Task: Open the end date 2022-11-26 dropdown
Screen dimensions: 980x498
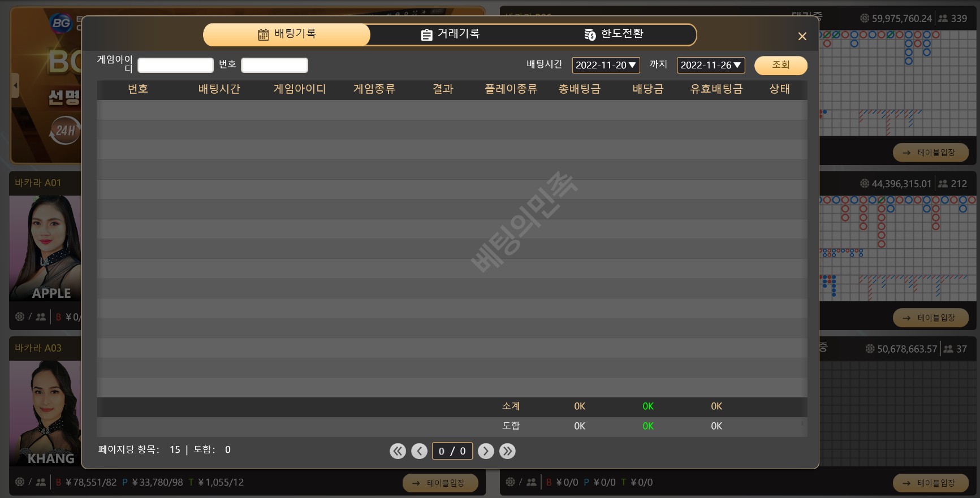Action: (710, 65)
